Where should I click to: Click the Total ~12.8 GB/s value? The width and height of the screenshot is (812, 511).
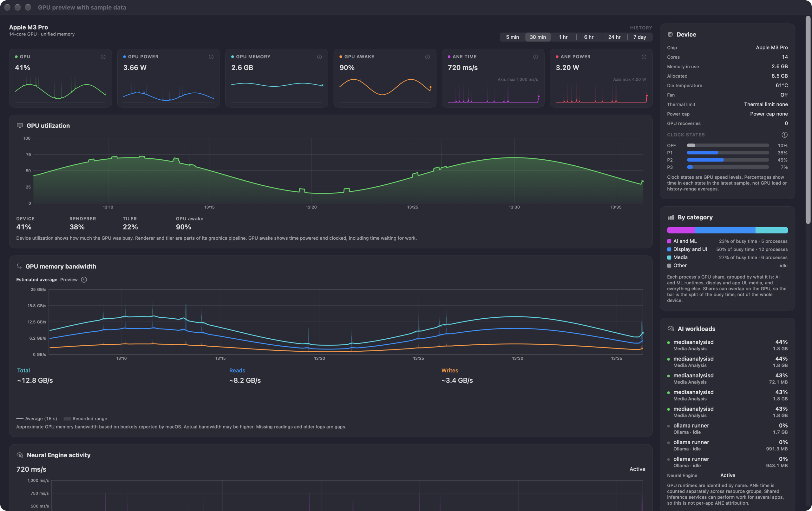point(35,380)
